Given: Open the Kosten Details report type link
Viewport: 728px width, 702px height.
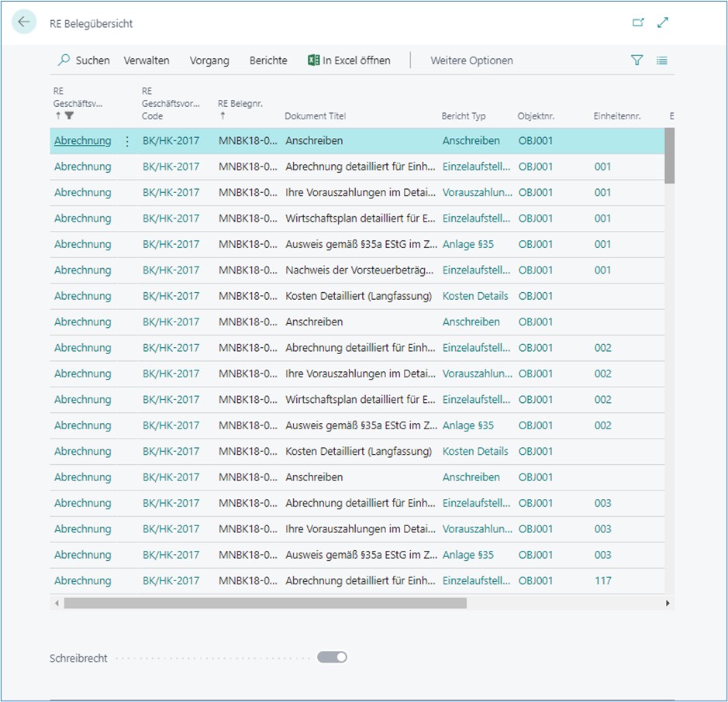Looking at the screenshot, I should click(x=475, y=296).
